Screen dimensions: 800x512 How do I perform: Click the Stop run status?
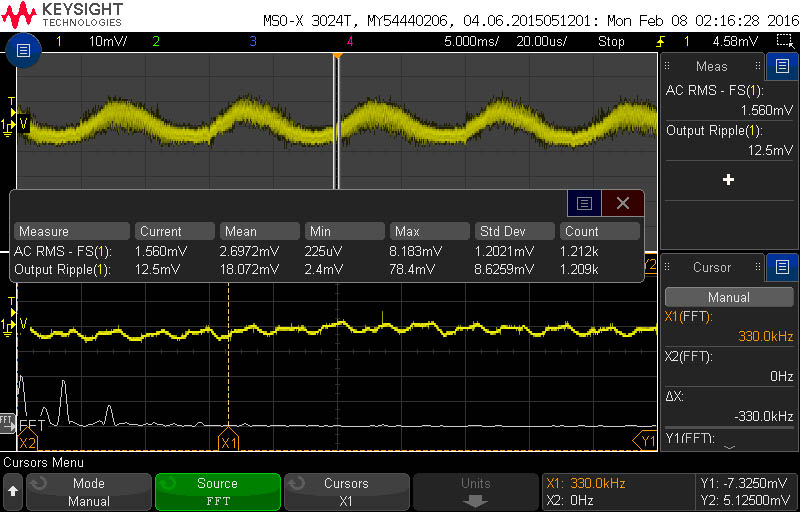coord(611,41)
